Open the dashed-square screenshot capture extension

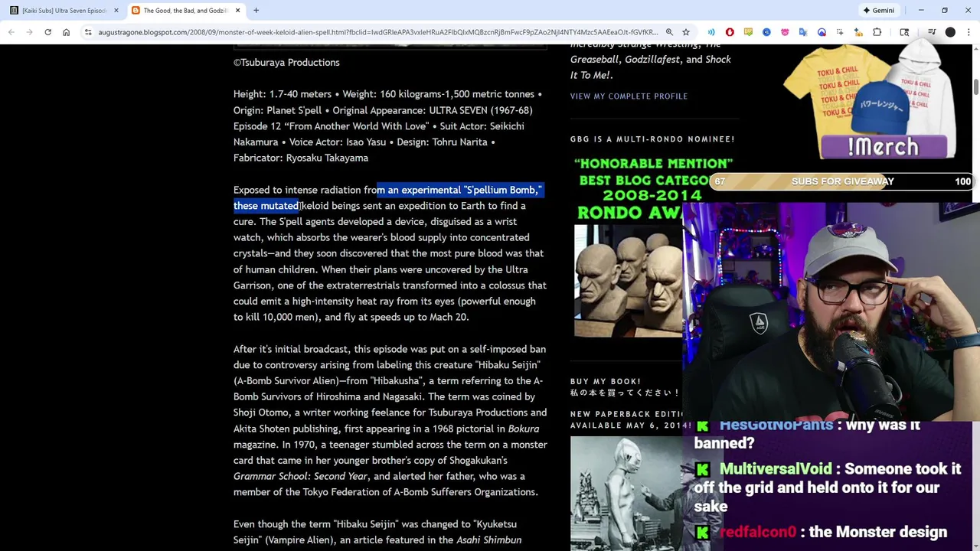pos(840,32)
